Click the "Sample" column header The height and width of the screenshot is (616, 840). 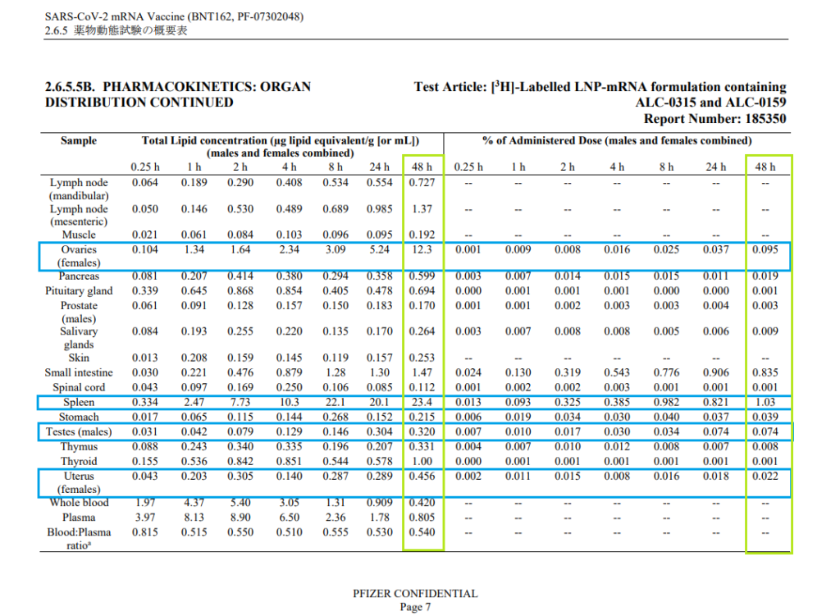79,141
